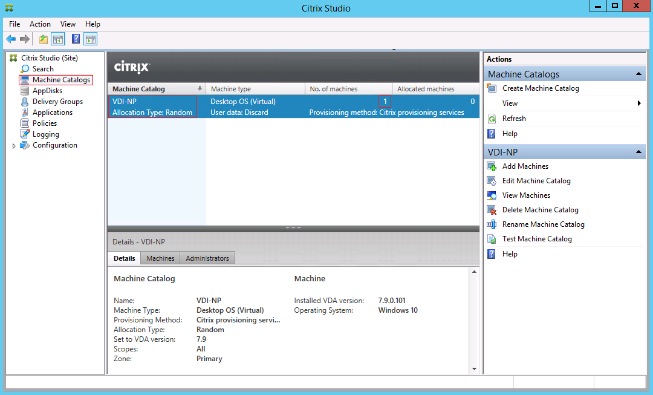
Task: Click the Forward arrow toolbar icon
Action: (25, 39)
